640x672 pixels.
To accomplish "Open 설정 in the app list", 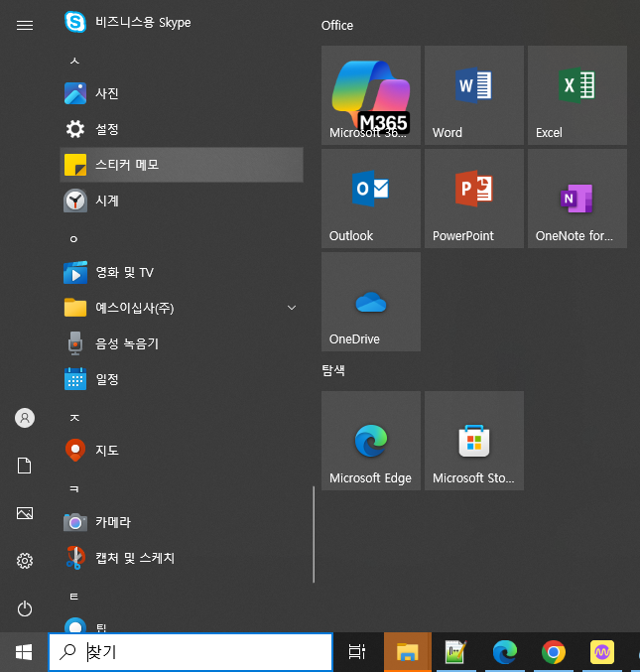I will coord(182,129).
